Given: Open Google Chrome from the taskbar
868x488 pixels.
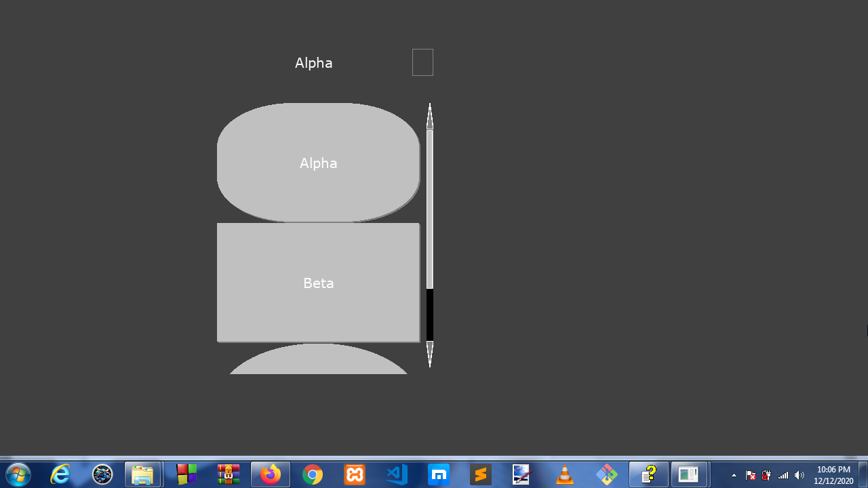Looking at the screenshot, I should click(313, 474).
